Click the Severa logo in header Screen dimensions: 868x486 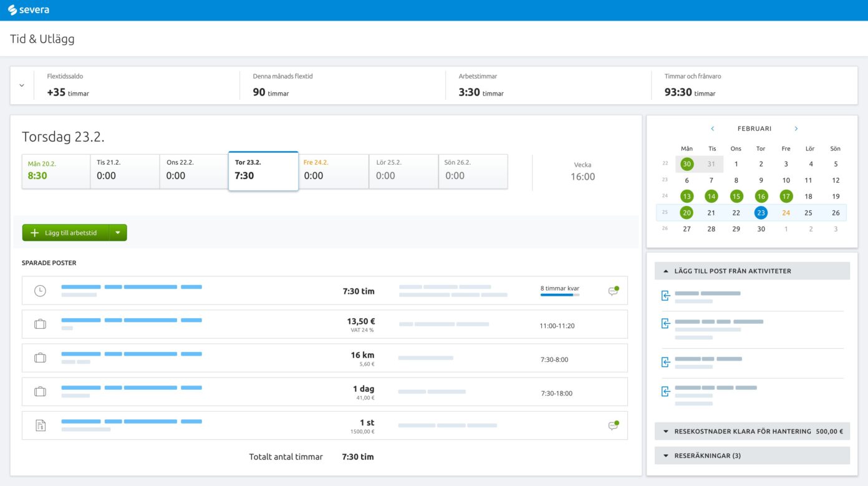point(29,10)
